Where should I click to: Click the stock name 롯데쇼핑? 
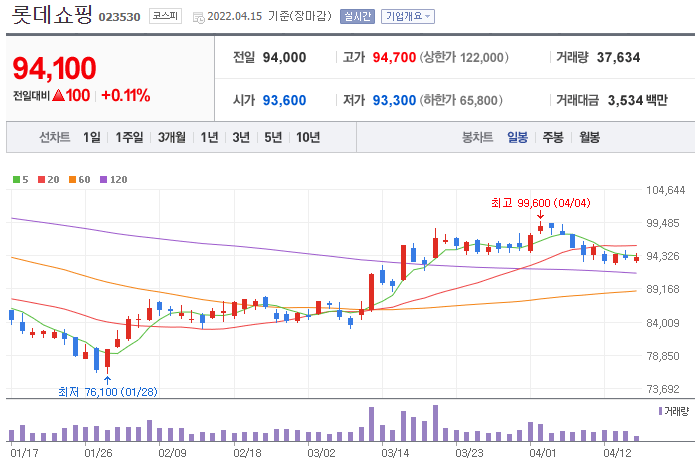coord(52,14)
